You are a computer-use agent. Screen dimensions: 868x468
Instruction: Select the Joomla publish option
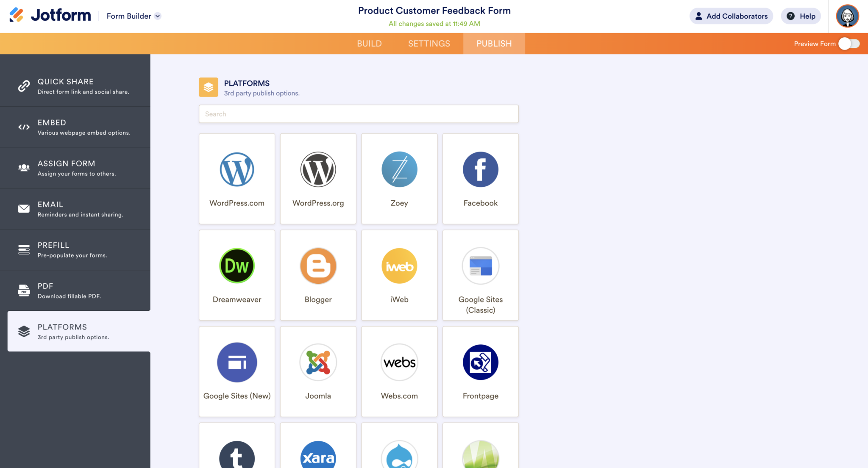click(x=318, y=371)
